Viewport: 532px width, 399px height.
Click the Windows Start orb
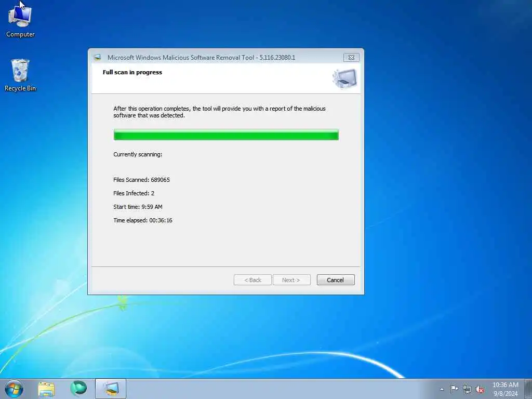(14, 389)
